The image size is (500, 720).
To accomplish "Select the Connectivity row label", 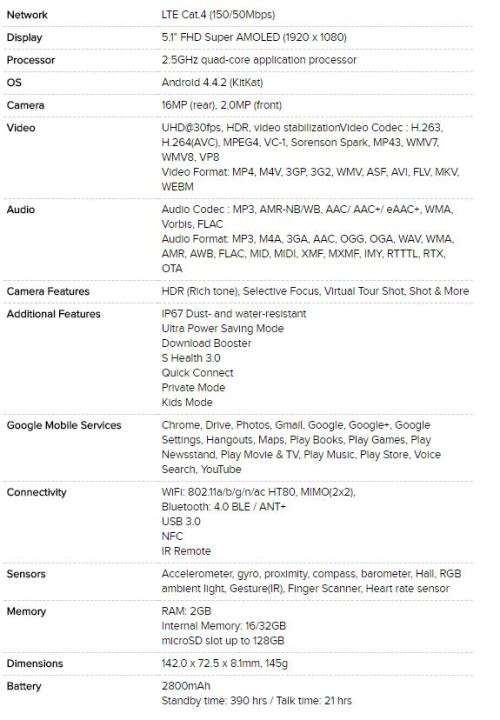I will click(37, 492).
